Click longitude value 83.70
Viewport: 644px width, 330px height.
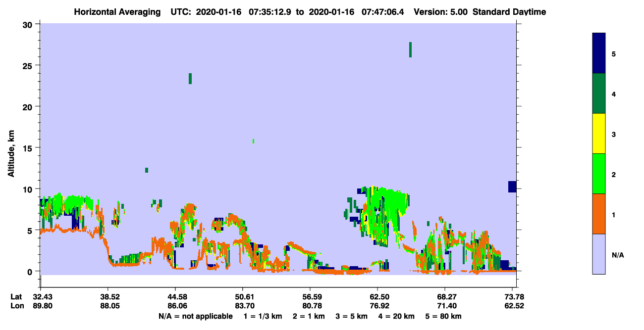tap(244, 306)
